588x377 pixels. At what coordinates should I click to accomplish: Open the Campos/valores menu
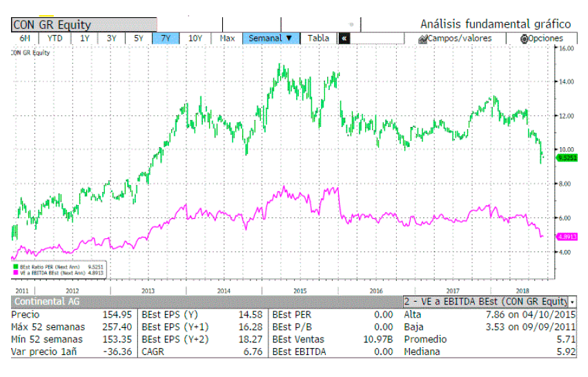point(458,39)
